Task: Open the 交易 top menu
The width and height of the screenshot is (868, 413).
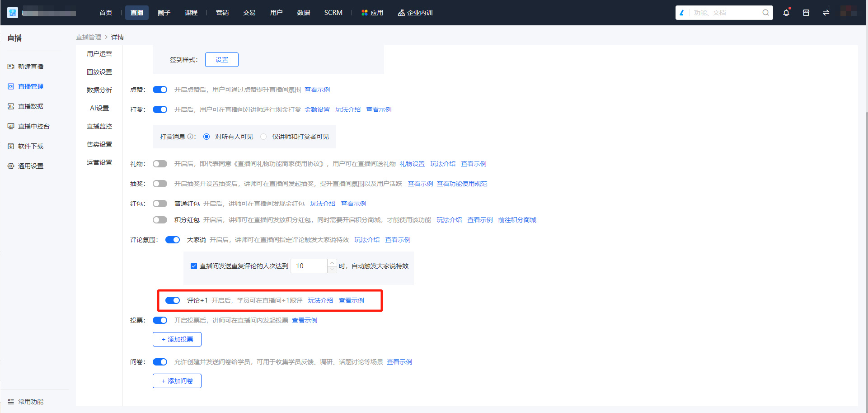Action: coord(249,13)
